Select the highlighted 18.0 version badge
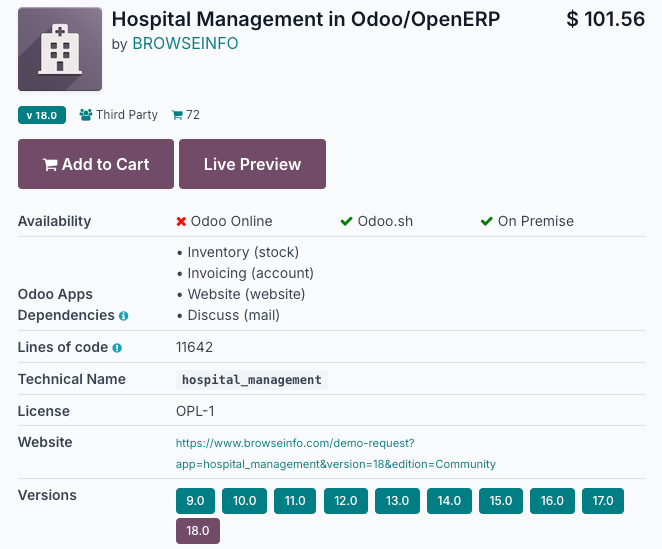The width and height of the screenshot is (662, 549). (x=198, y=531)
